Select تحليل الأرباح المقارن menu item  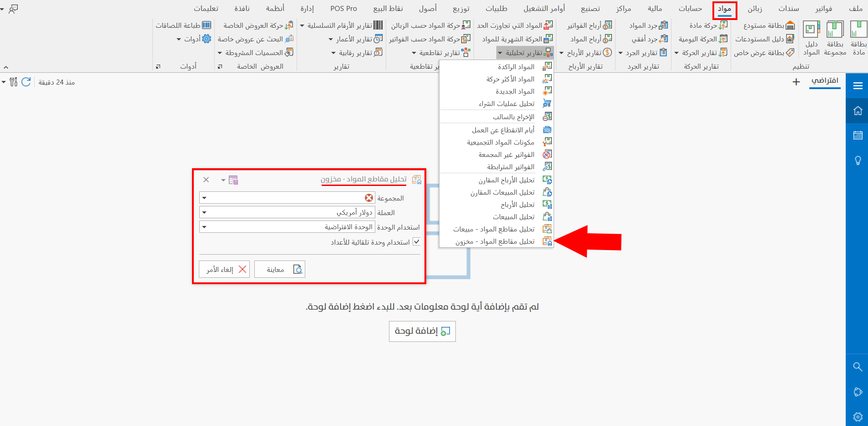tap(496, 180)
